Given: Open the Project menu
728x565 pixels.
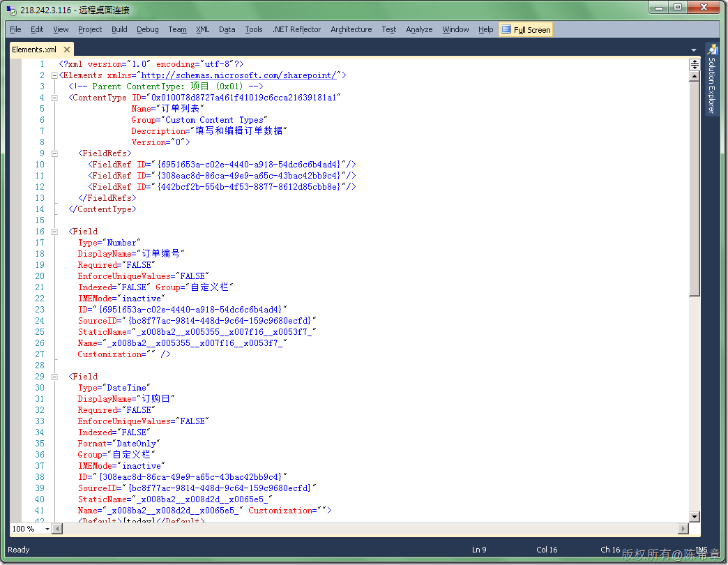Looking at the screenshot, I should click(90, 29).
